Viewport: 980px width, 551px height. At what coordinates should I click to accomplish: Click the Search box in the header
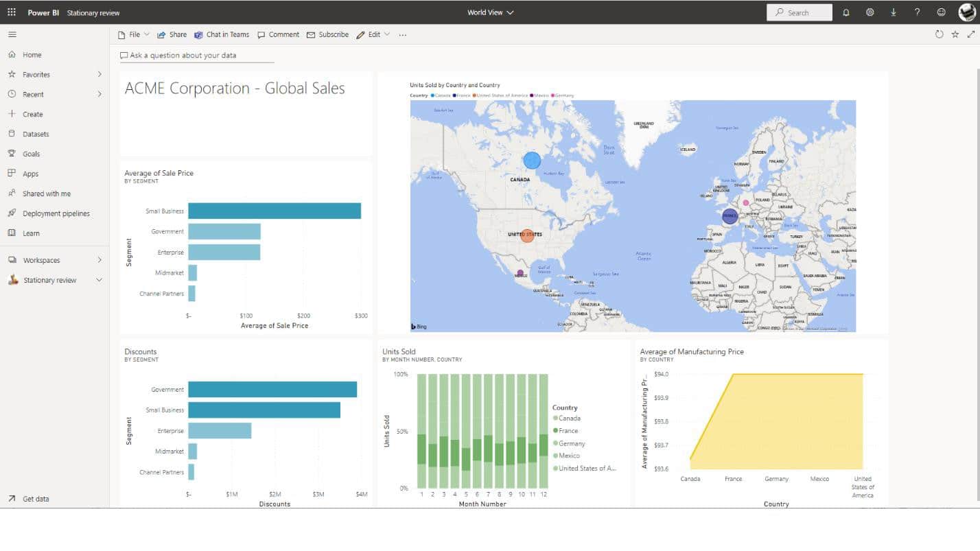(800, 12)
